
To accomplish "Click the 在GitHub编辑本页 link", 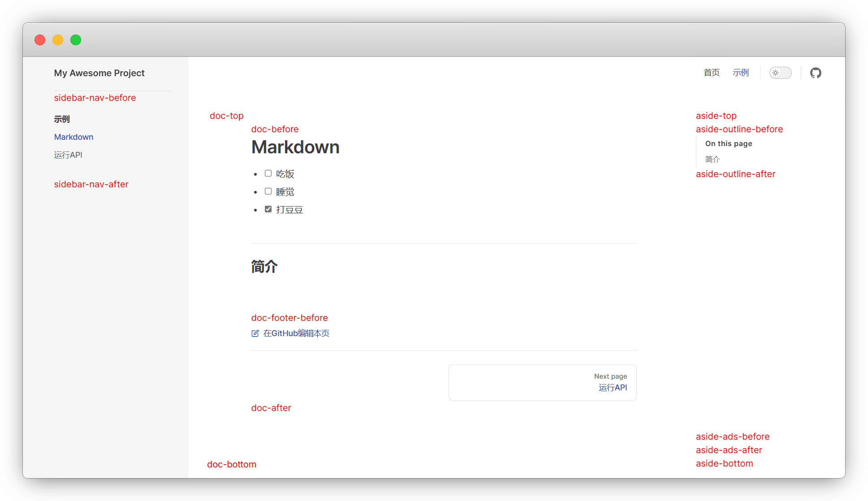I will [296, 333].
